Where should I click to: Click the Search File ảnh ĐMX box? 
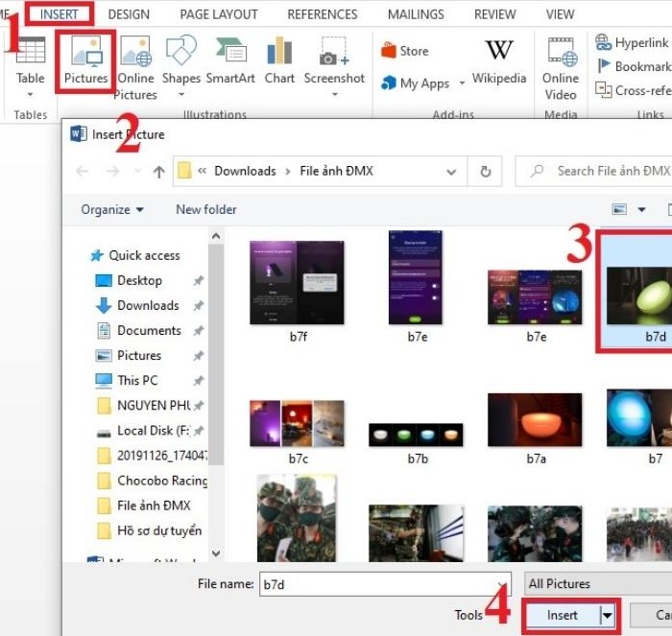[594, 172]
